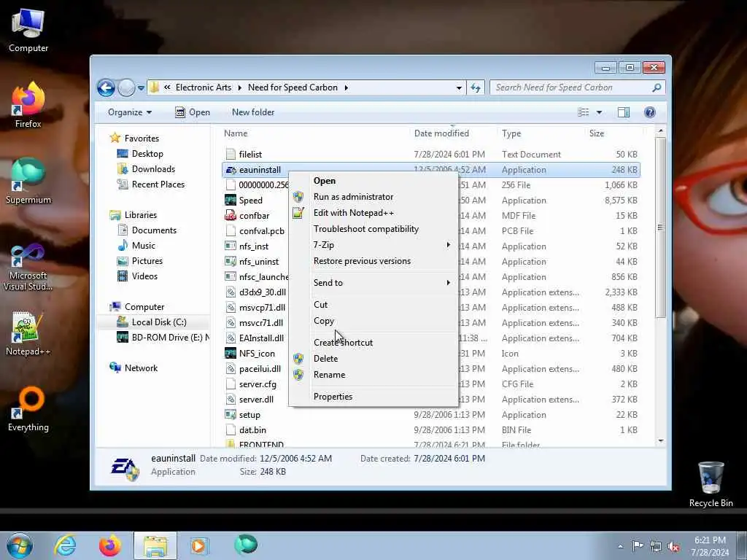Launch Firefox from the desktop shortcut
This screenshot has width=747, height=560.
click(28, 105)
